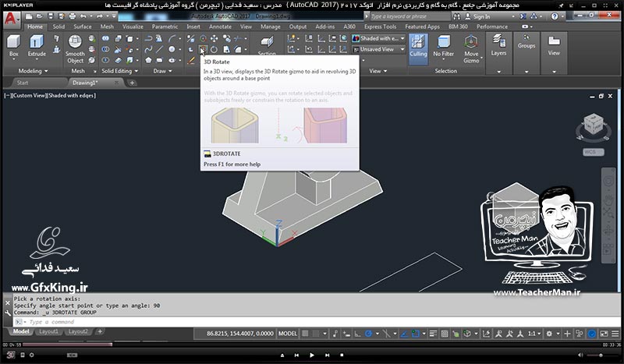Screen dimensions: 624x364
Task: Open the annotation scale 1:1 dropdown
Action: click(534, 334)
